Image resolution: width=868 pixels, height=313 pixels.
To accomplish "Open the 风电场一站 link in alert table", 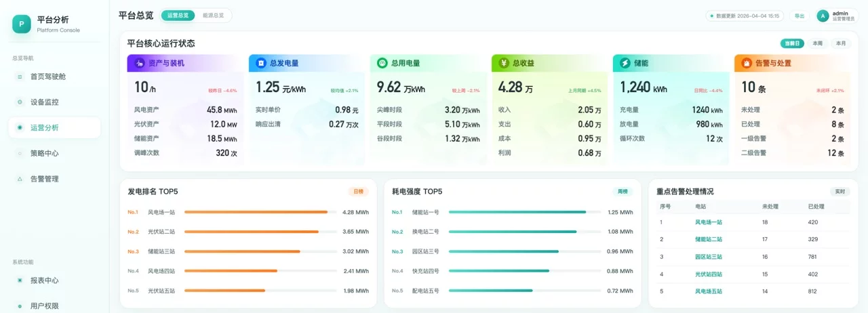I will [x=709, y=222].
